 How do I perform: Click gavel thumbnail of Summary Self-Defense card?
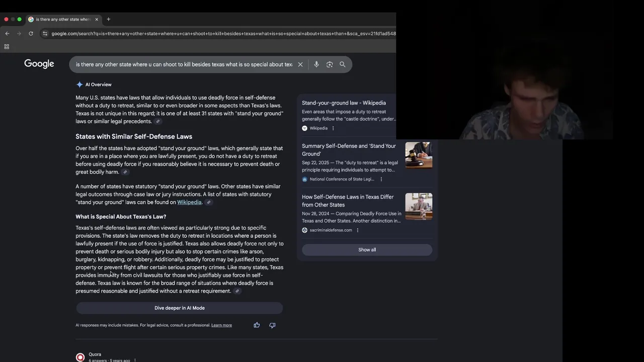click(x=419, y=155)
